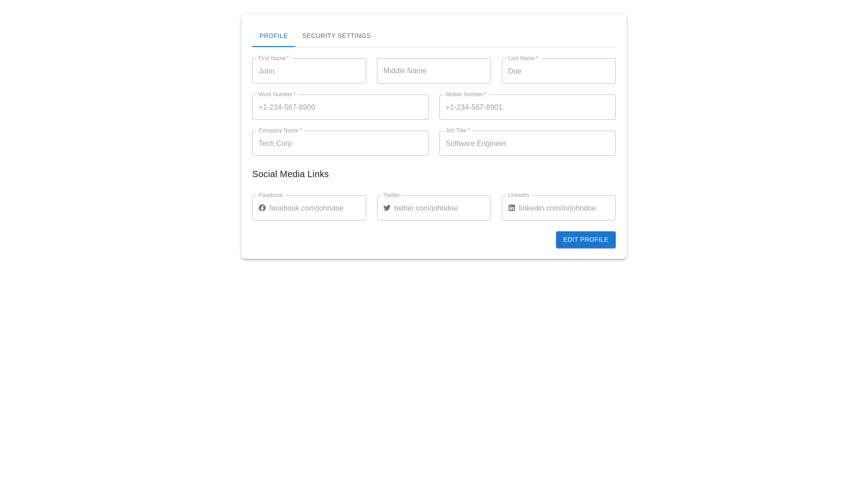Click the Work Number label
This screenshot has width=868, height=488.
[x=277, y=94]
